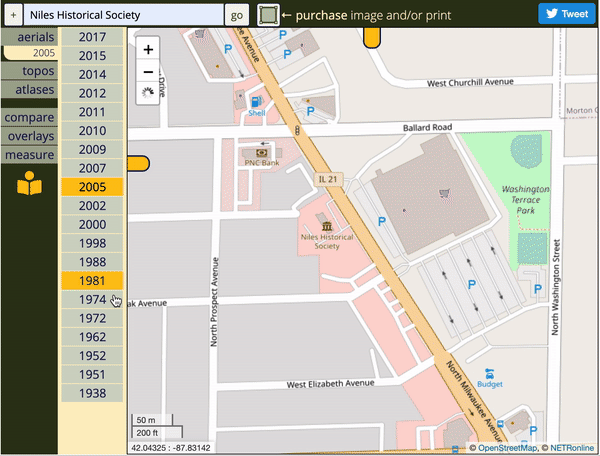Open the yellow book guide icon
The width and height of the screenshot is (600, 456).
click(x=29, y=185)
